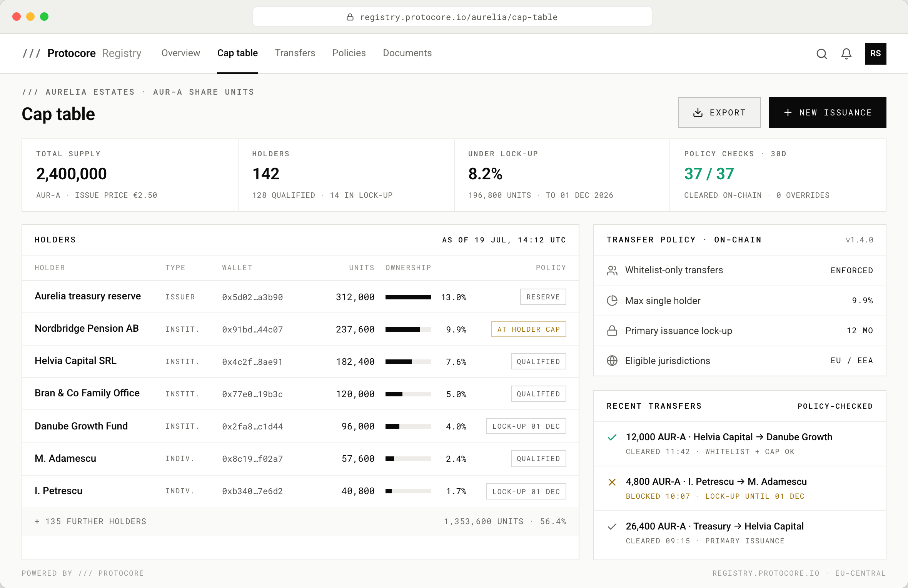
Task: Click the macOS green maximize window button
Action: tap(44, 17)
